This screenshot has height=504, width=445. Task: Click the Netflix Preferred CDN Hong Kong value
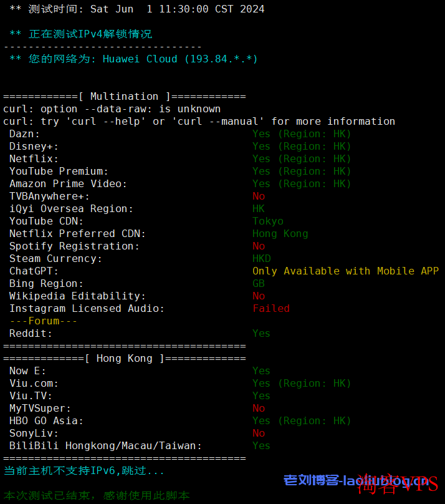point(280,233)
